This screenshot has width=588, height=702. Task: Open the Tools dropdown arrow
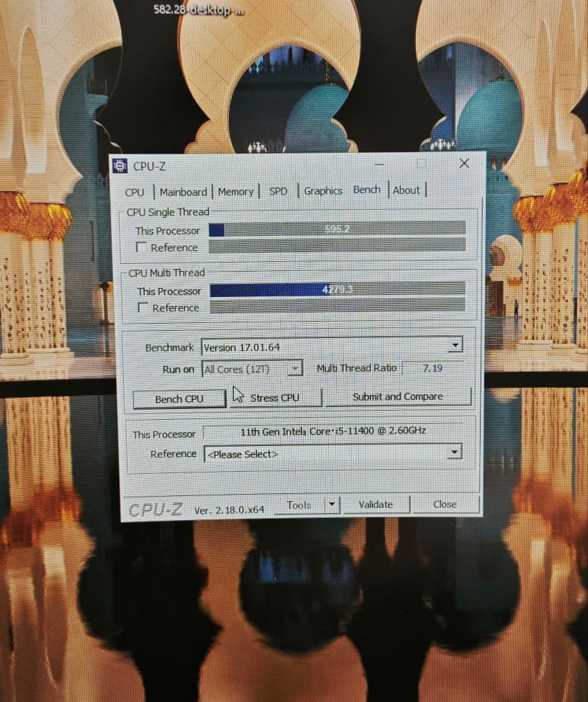coord(333,504)
